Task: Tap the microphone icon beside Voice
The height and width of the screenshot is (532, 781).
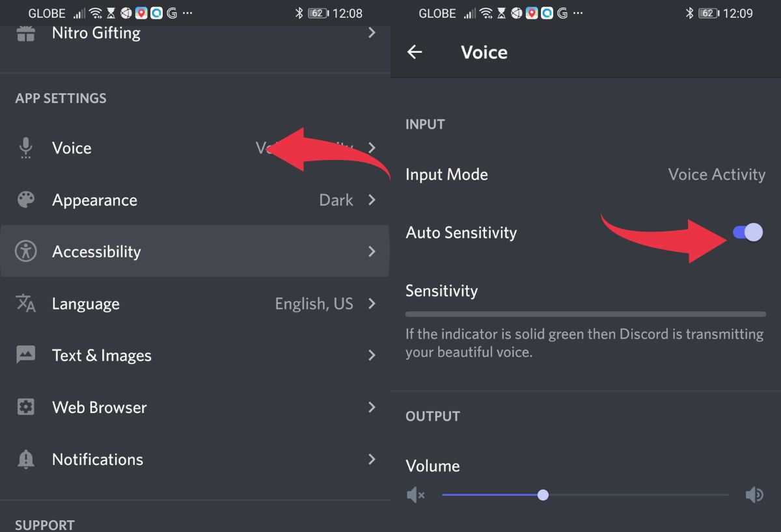Action: [x=26, y=148]
